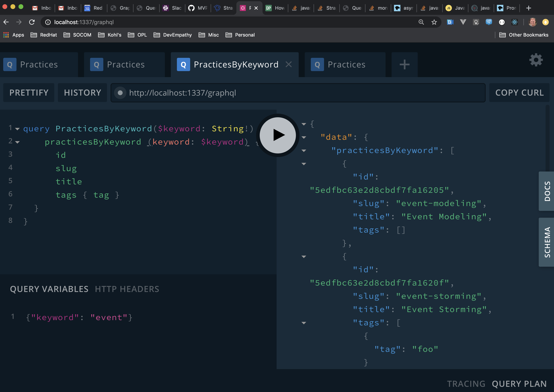Close the PracticesByKeyword tab
554x392 pixels.
pos(289,64)
